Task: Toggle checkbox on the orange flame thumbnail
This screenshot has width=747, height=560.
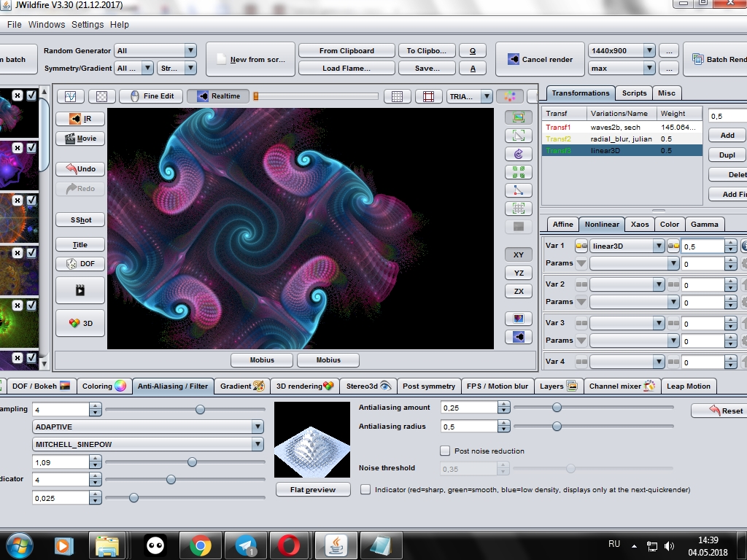Action: tap(31, 200)
